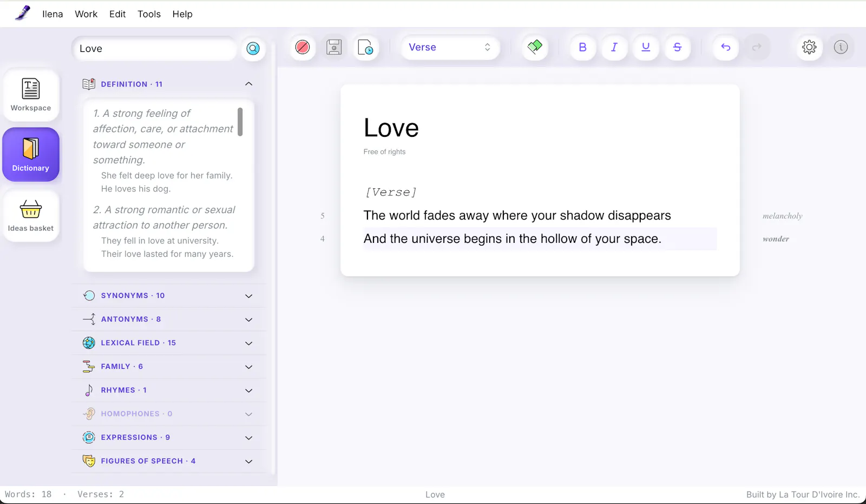The width and height of the screenshot is (866, 504).
Task: Open the Tools menu
Action: click(149, 14)
